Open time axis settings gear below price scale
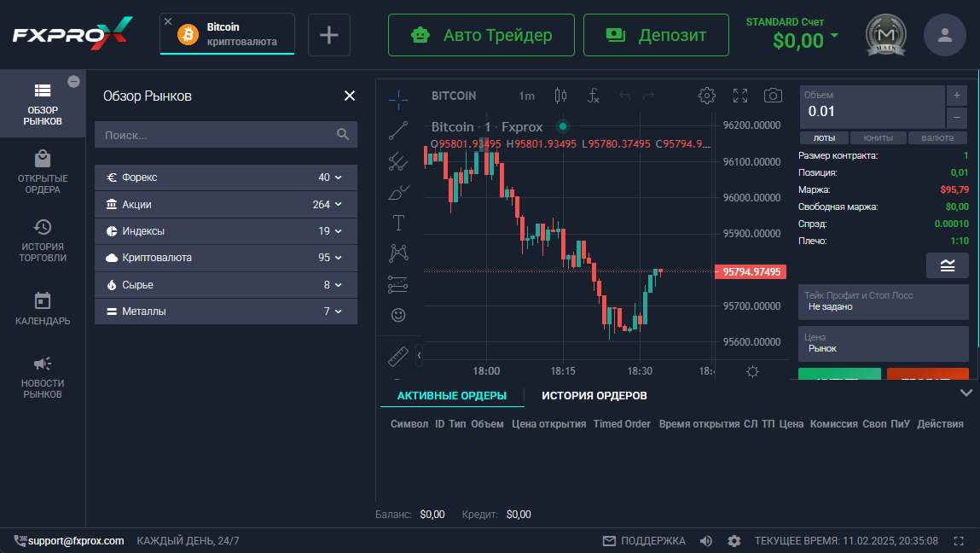Screen dimensions: 980x553 tap(752, 371)
